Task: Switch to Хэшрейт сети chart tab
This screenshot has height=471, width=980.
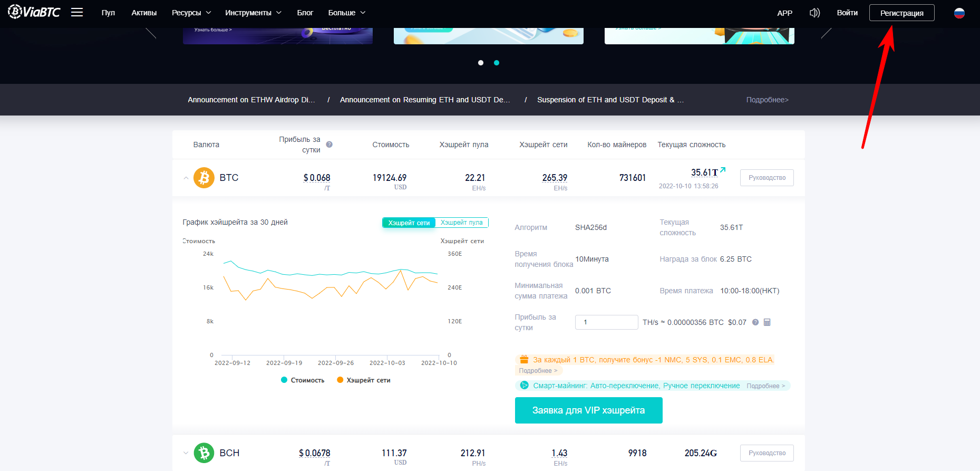Action: coord(409,223)
